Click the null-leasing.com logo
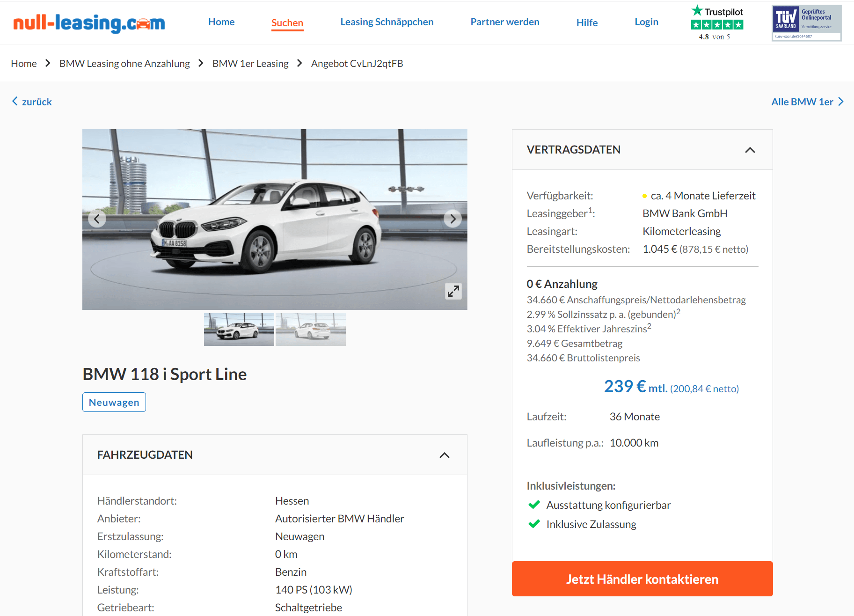 (x=89, y=22)
